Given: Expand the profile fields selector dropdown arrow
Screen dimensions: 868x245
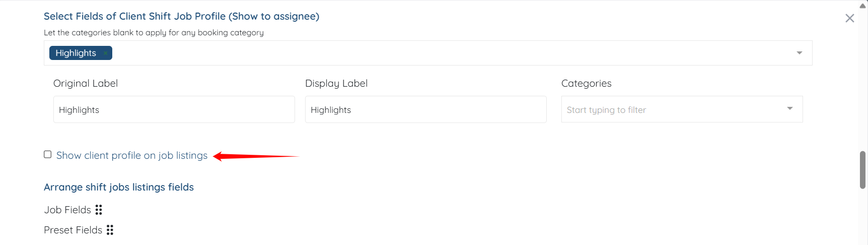Looking at the screenshot, I should tap(799, 53).
